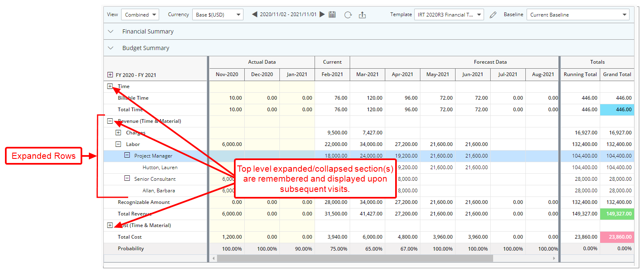Select the Jan-2021 column header
The height and width of the screenshot is (273, 644).
(297, 74)
